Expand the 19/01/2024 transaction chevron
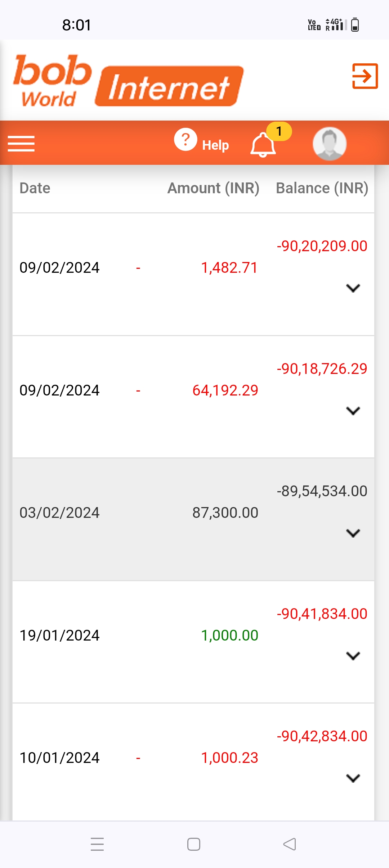 point(353,656)
